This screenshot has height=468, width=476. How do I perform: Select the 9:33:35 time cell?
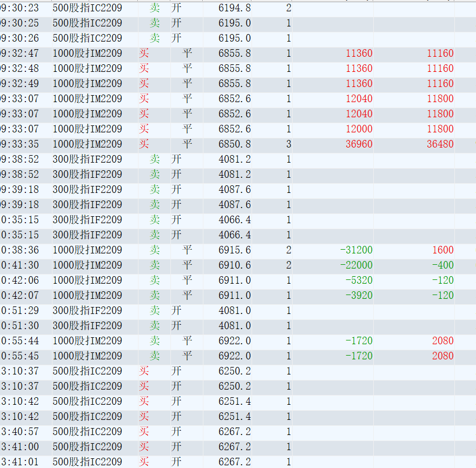pyautogui.click(x=19, y=144)
